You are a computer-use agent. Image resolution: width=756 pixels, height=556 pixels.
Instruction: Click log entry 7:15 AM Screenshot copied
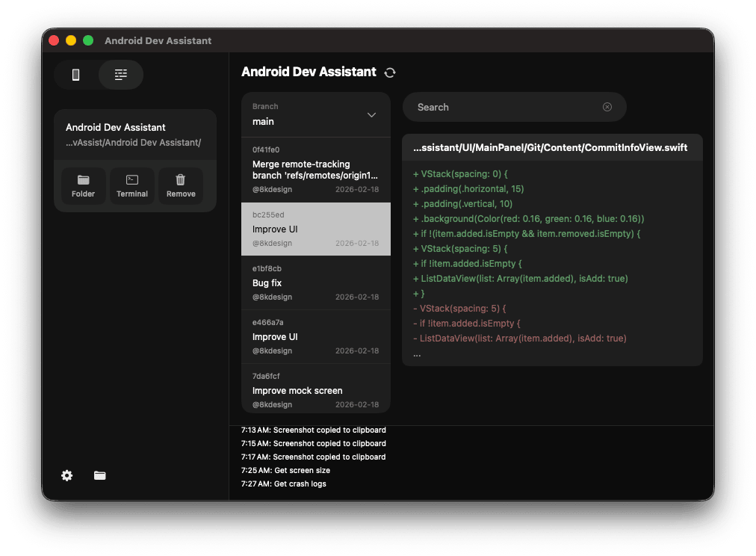314,443
